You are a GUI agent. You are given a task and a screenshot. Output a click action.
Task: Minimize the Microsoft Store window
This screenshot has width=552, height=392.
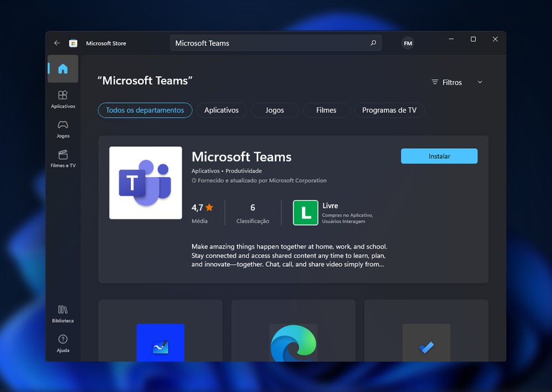tap(452, 39)
